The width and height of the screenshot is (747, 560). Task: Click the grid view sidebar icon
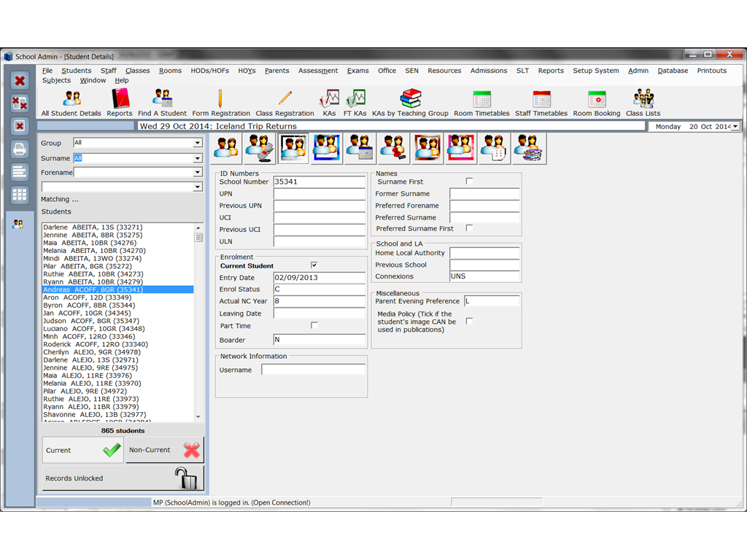[20, 195]
